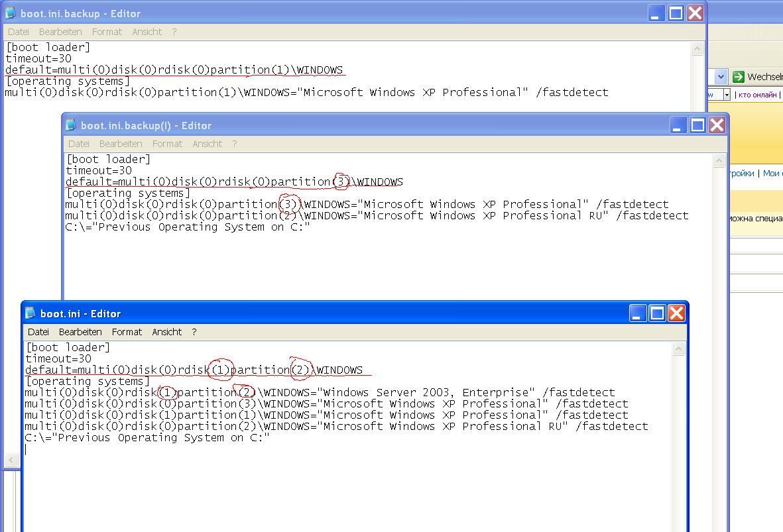Close the boot.ini.backup(I) editor window

pos(717,125)
